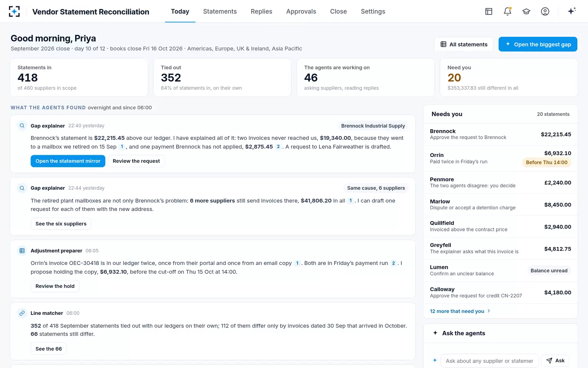Select the Lumen unclear balance row
This screenshot has height=368, width=588.
pos(501,271)
